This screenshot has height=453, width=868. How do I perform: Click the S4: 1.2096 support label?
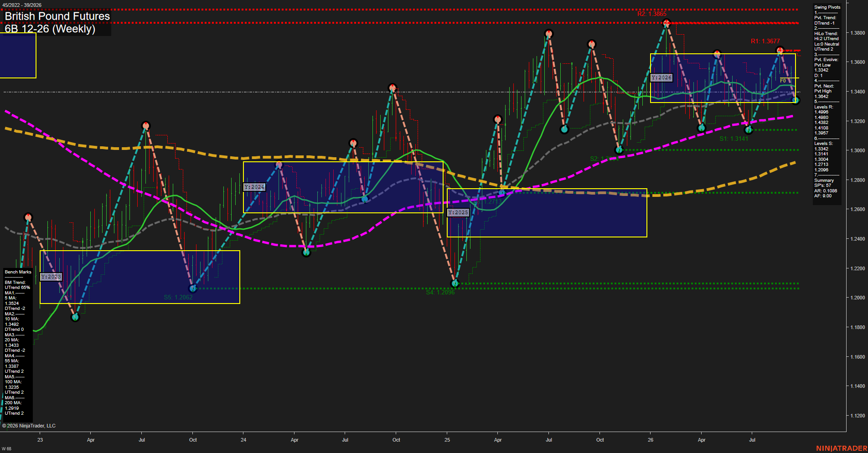tap(440, 292)
